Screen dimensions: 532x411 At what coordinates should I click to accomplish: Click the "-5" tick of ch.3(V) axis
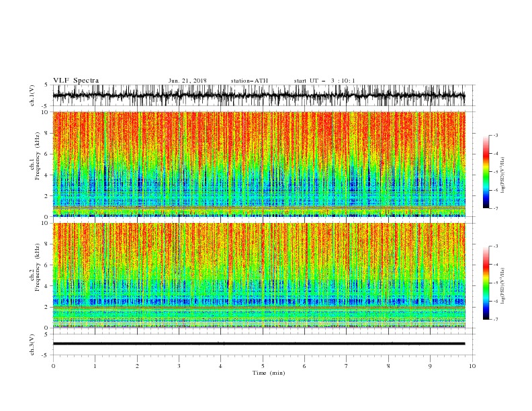coord(45,355)
